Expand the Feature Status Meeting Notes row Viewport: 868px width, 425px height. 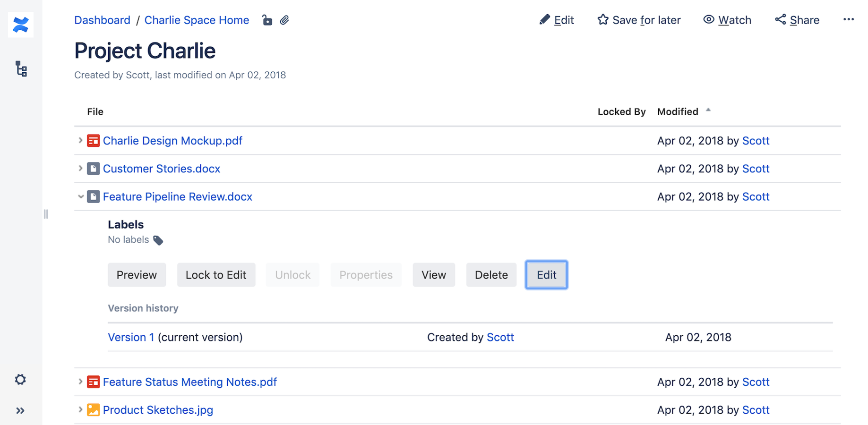click(80, 382)
